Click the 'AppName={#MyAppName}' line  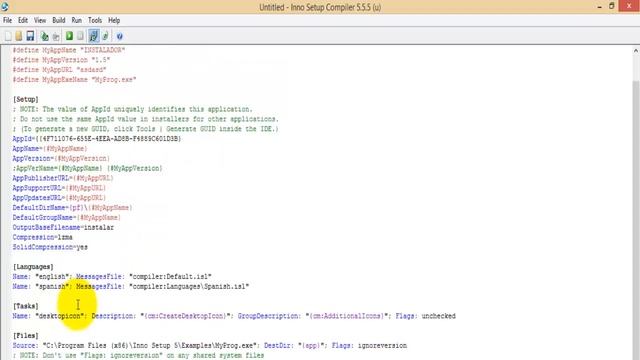pos(50,149)
